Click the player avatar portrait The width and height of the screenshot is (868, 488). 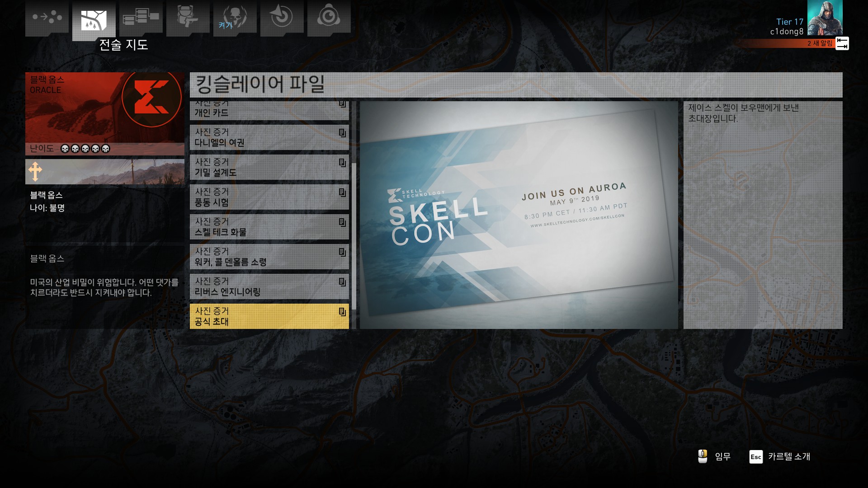825,18
